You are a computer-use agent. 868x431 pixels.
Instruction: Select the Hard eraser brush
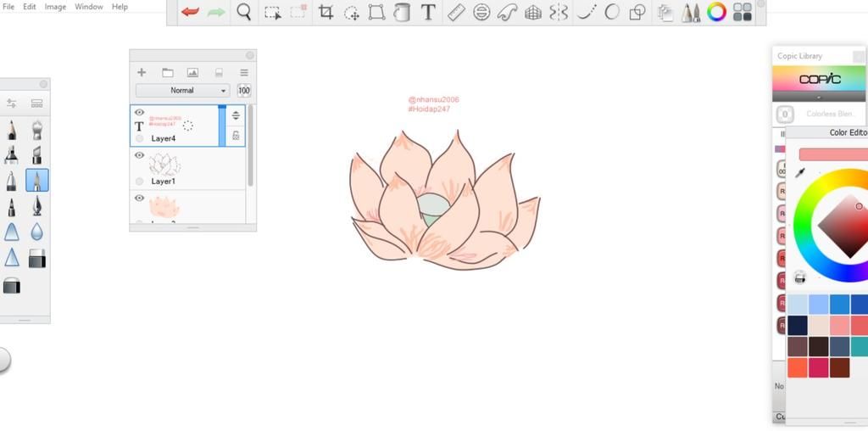(x=37, y=258)
